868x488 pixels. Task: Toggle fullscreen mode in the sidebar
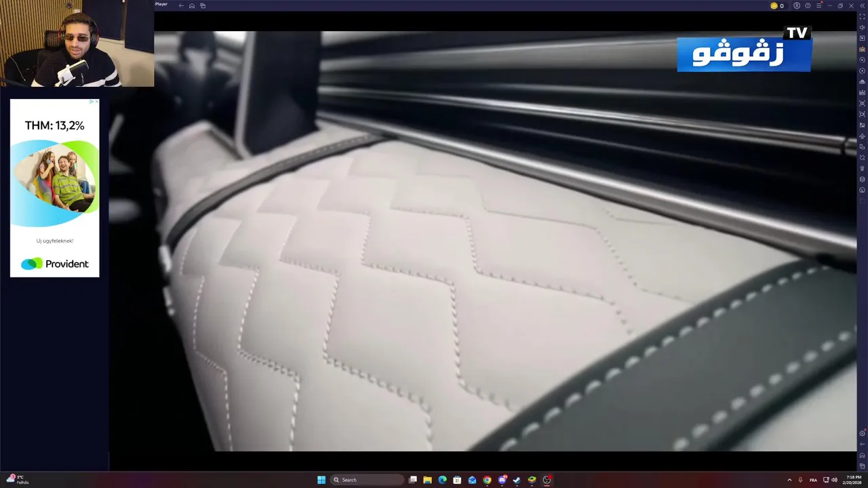[x=862, y=16]
